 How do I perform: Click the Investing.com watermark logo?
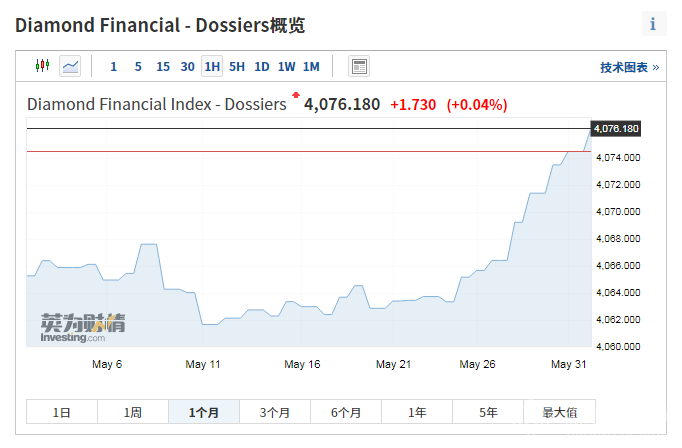pyautogui.click(x=82, y=328)
